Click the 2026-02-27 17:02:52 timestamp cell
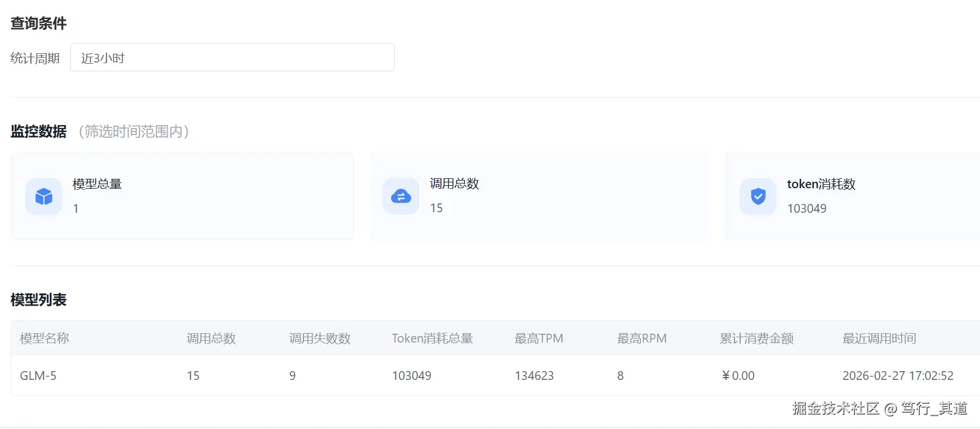 point(898,376)
